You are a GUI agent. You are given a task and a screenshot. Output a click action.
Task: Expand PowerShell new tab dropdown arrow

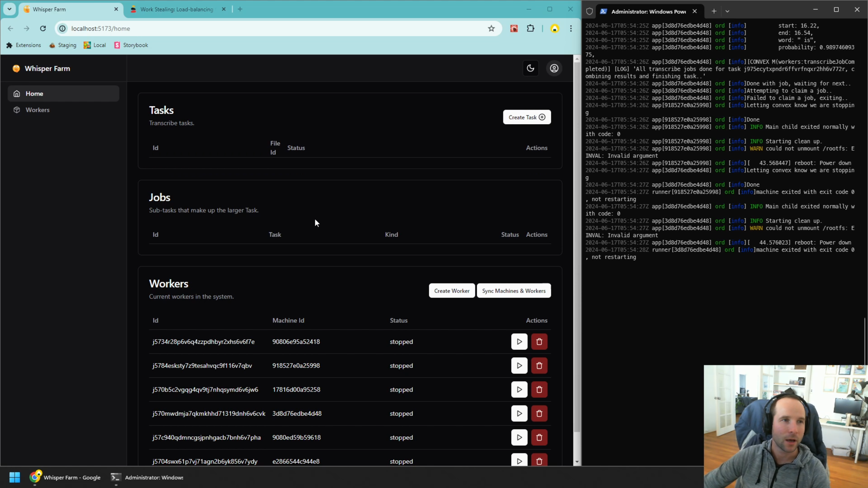(727, 11)
